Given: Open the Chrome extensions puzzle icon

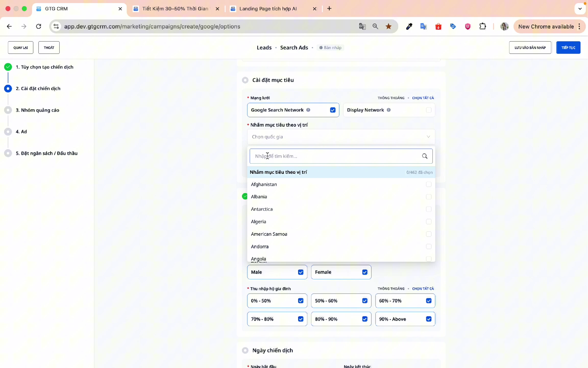Looking at the screenshot, I should pos(482,26).
